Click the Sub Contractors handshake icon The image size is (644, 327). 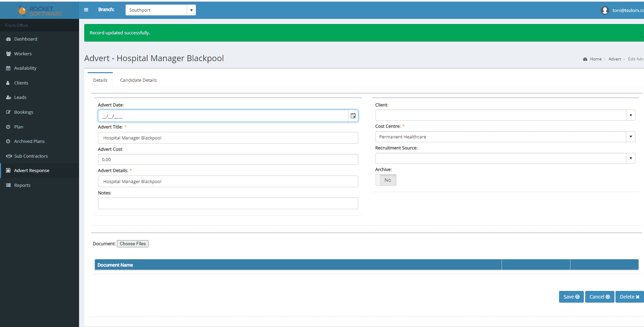[x=9, y=156]
